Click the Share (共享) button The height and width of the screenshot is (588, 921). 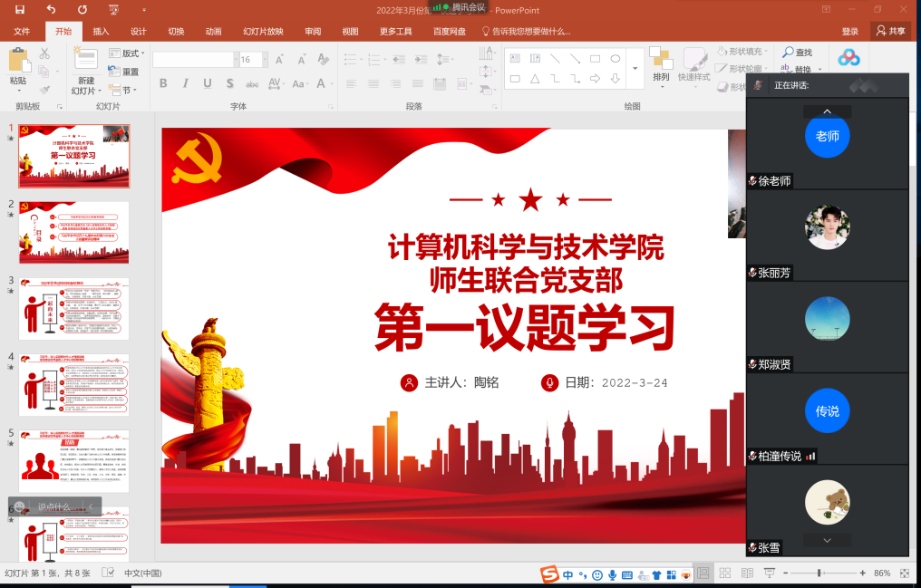(x=890, y=31)
